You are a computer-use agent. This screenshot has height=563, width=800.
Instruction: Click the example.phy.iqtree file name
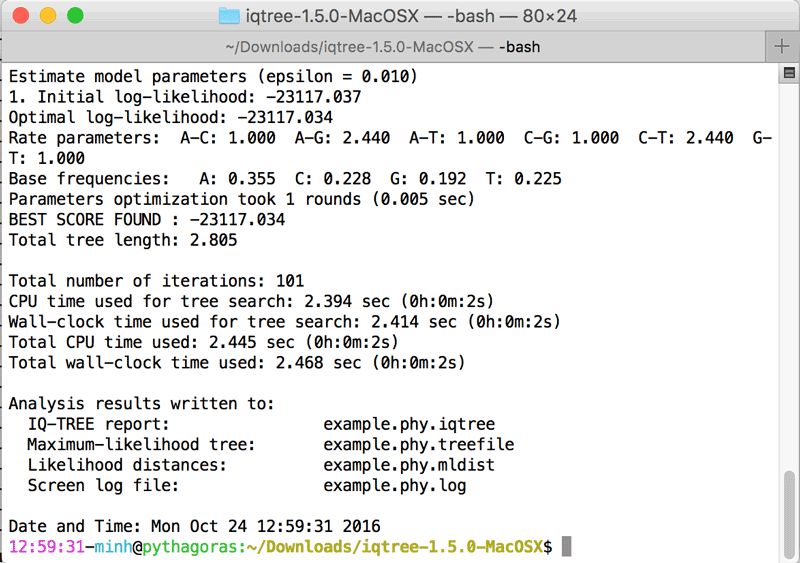coord(409,424)
